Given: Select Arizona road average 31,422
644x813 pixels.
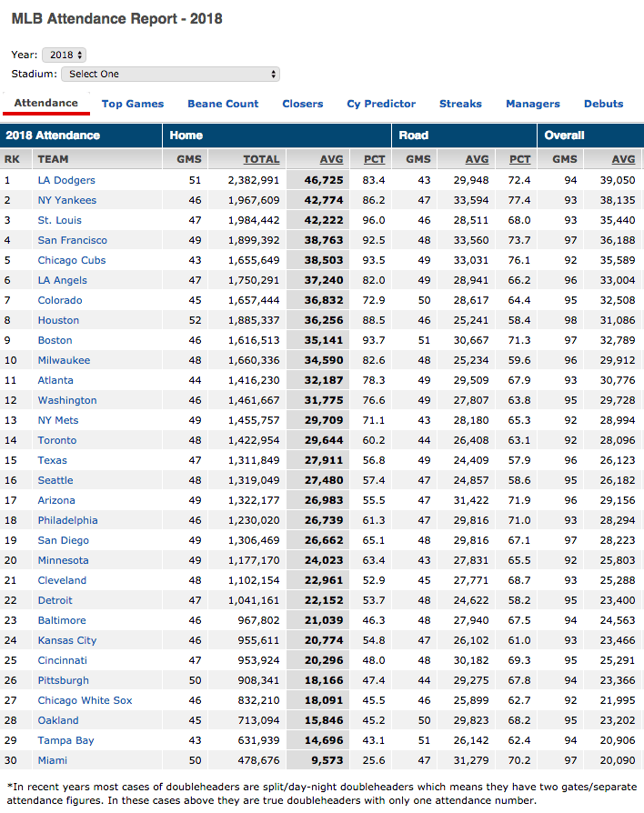Looking at the screenshot, I should (x=471, y=500).
